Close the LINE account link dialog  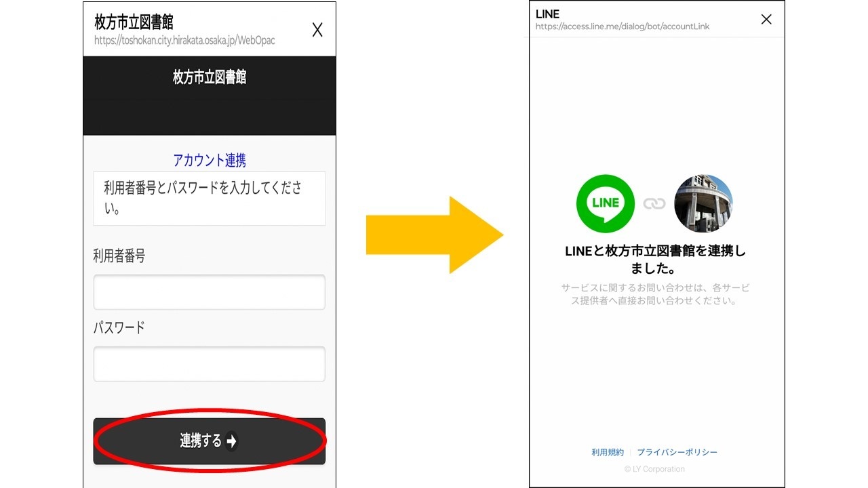click(x=766, y=19)
